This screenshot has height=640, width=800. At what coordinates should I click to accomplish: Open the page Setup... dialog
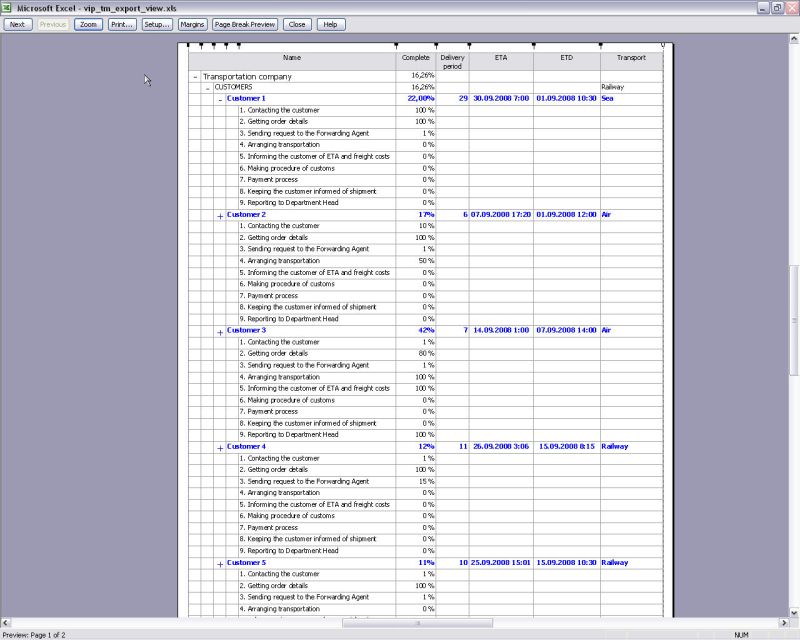(157, 24)
